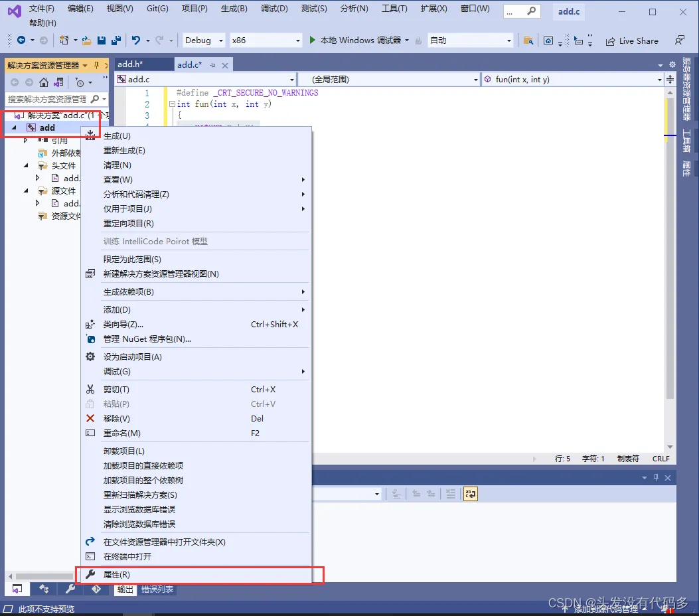Click the Pending Changes Filter clock icon

80,82
